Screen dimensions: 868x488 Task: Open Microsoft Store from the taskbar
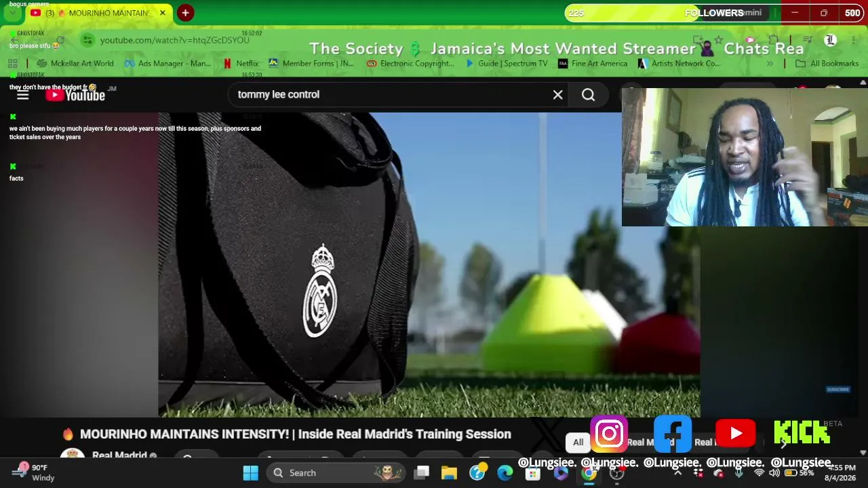coord(532,473)
